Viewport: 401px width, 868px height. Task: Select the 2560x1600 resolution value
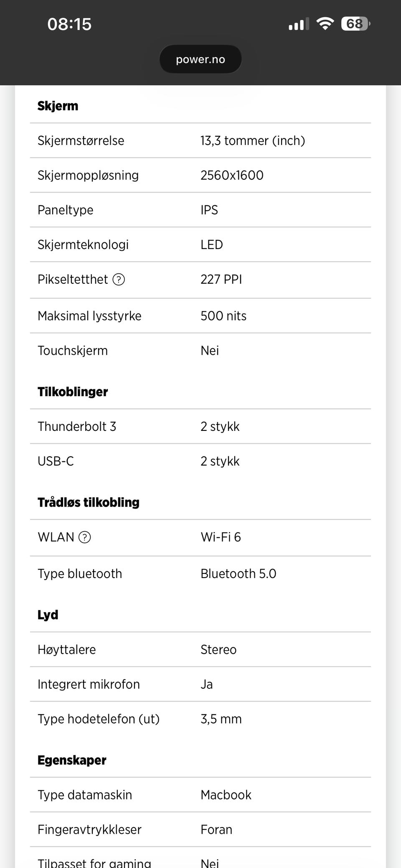(232, 175)
